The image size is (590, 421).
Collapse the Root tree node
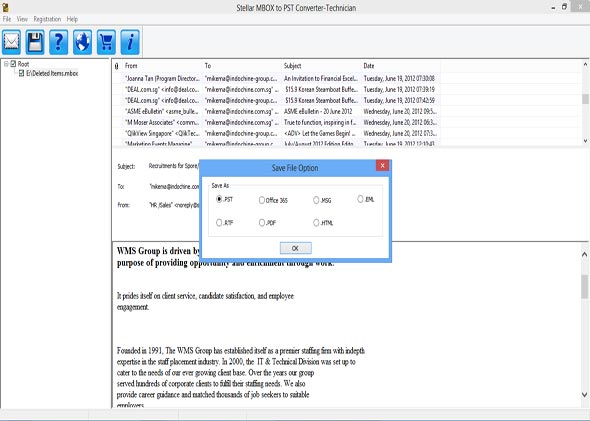(x=6, y=64)
